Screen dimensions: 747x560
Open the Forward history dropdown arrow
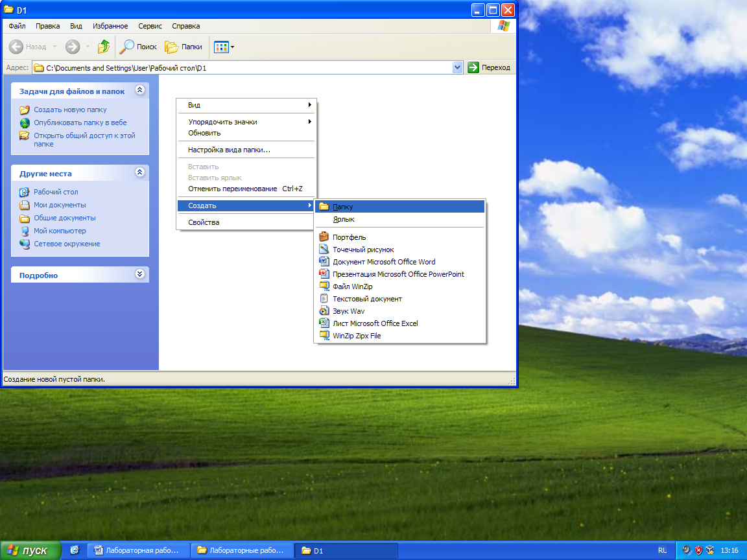pos(88,47)
